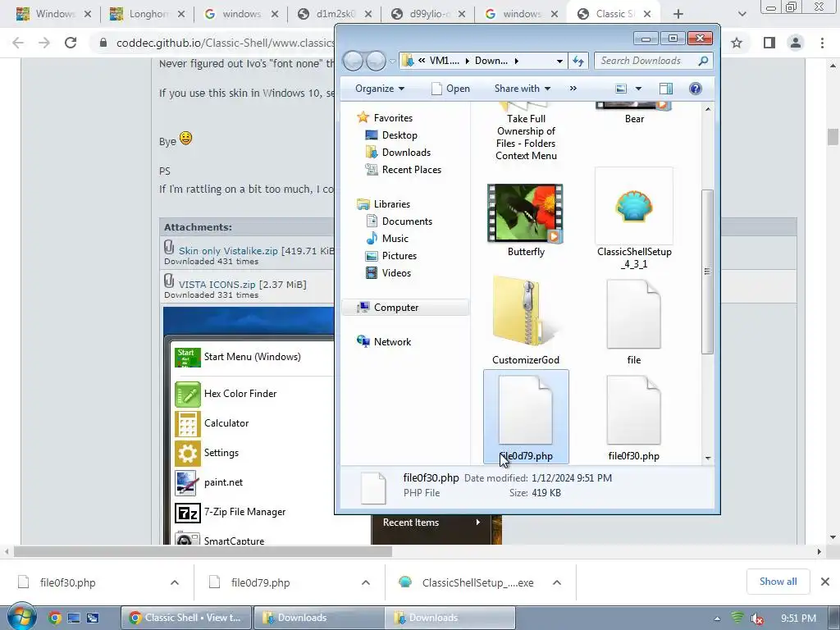Image resolution: width=840 pixels, height=630 pixels.
Task: Open the Pictures library
Action: pos(399,256)
